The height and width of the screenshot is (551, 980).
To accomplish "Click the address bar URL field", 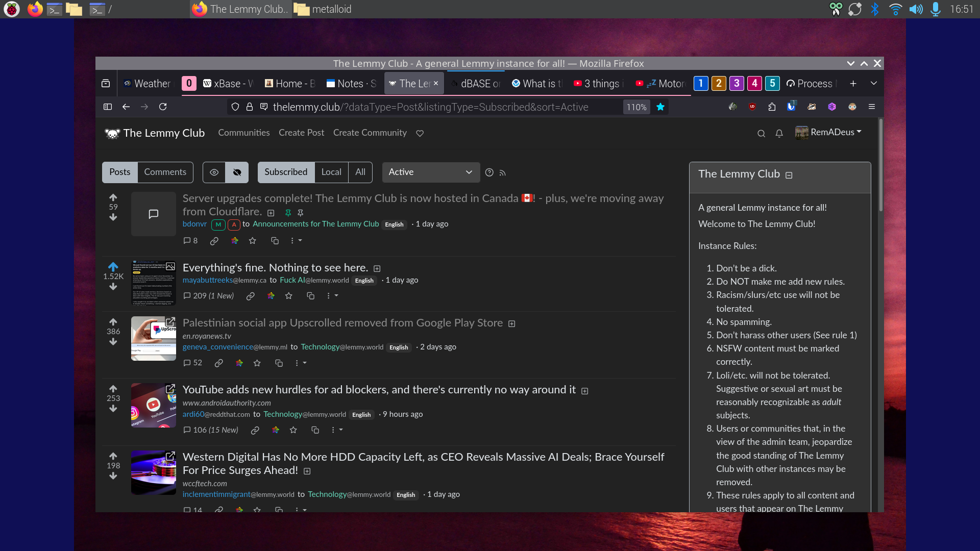I will click(x=431, y=107).
